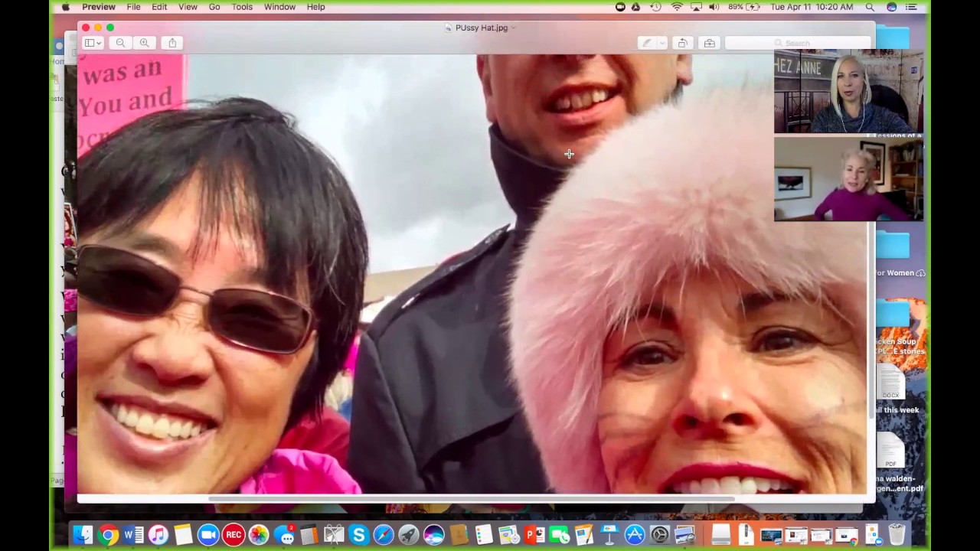Open the Wi-Fi status menu
The height and width of the screenshot is (551, 980).
(677, 7)
